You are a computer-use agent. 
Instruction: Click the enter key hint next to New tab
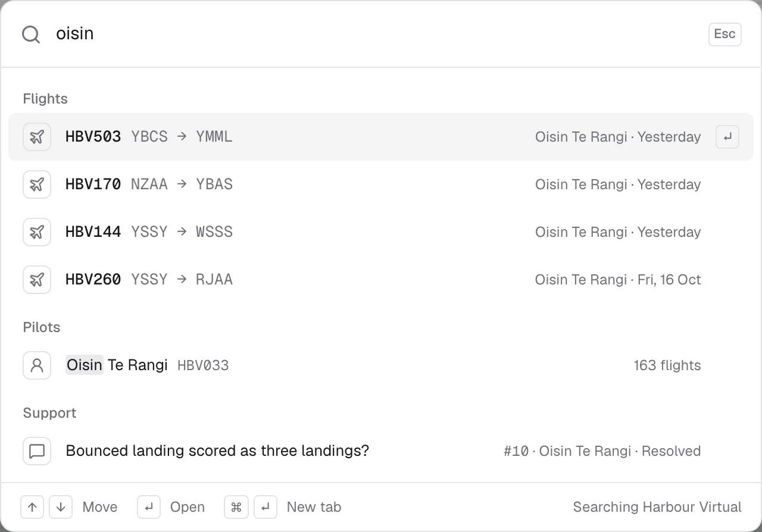[266, 507]
